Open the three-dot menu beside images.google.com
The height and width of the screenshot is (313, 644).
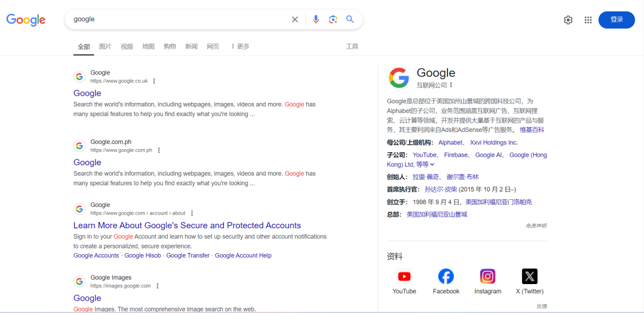(157, 286)
